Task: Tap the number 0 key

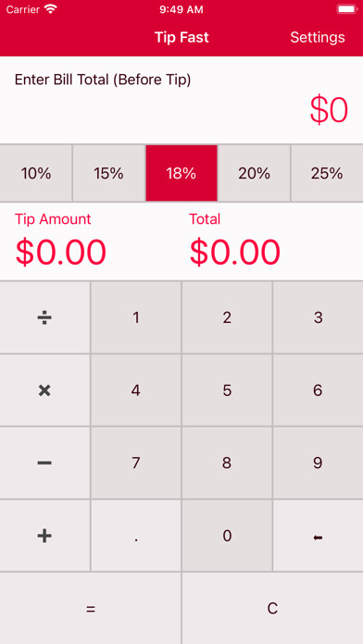Action: click(227, 536)
